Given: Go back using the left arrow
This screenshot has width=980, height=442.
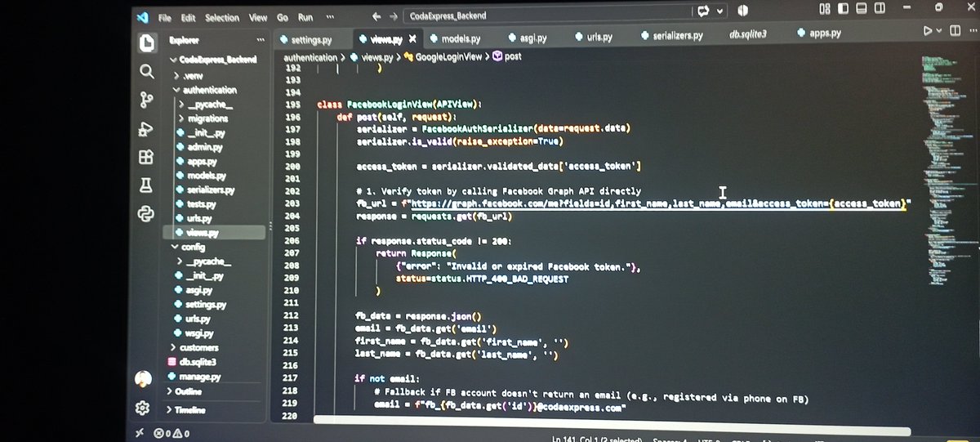Looking at the screenshot, I should coord(376,16).
